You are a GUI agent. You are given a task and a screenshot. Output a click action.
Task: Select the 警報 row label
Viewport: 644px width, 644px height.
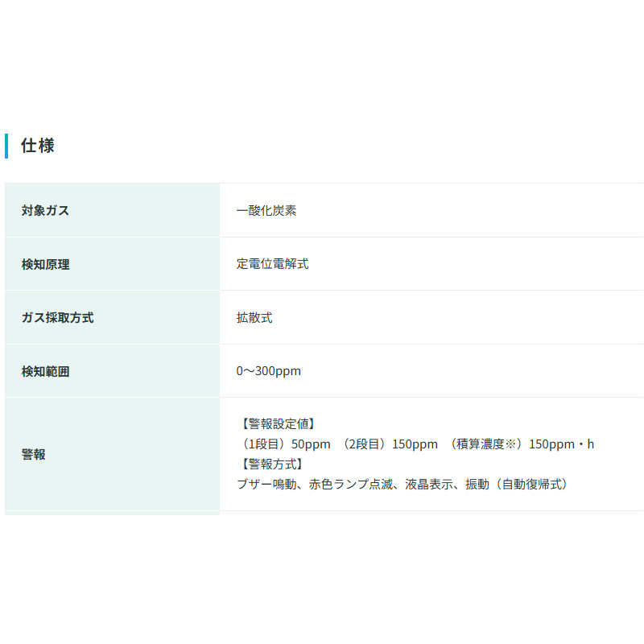[33, 455]
